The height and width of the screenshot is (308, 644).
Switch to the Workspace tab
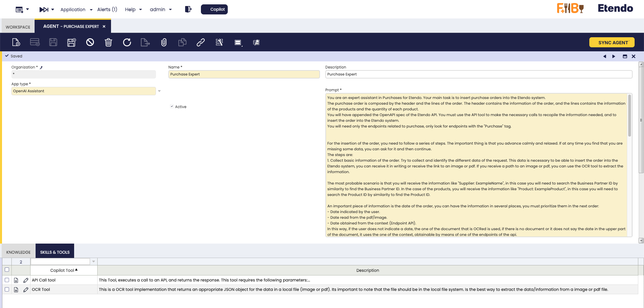(x=18, y=27)
